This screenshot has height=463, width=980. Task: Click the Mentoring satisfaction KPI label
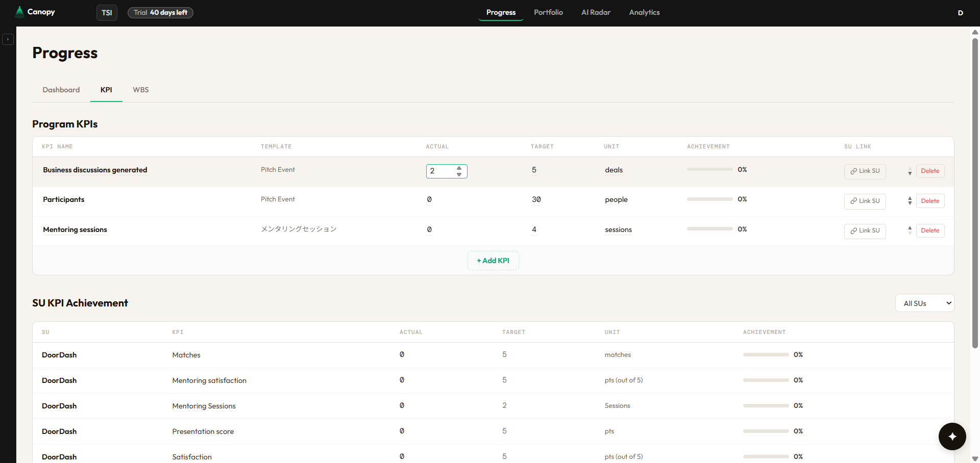click(209, 380)
